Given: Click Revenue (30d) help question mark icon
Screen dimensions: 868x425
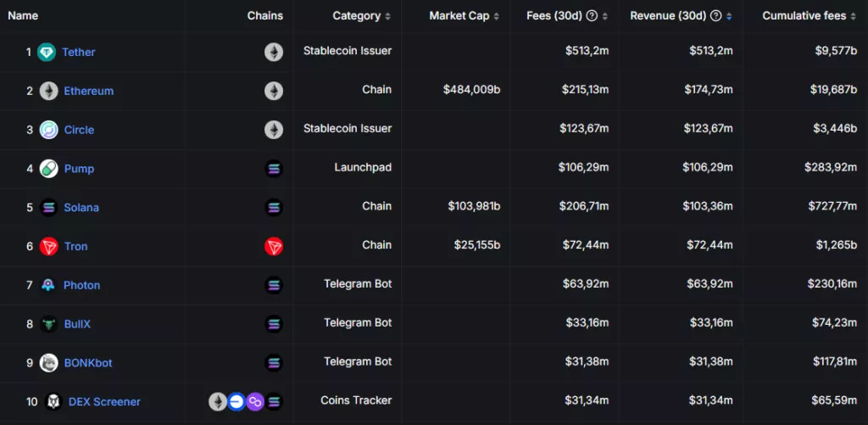Looking at the screenshot, I should click(x=715, y=16).
